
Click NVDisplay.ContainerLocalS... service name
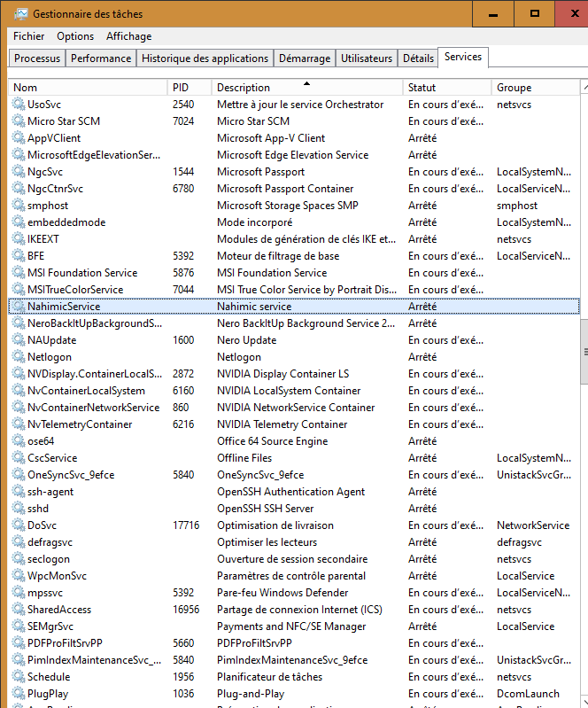click(95, 374)
